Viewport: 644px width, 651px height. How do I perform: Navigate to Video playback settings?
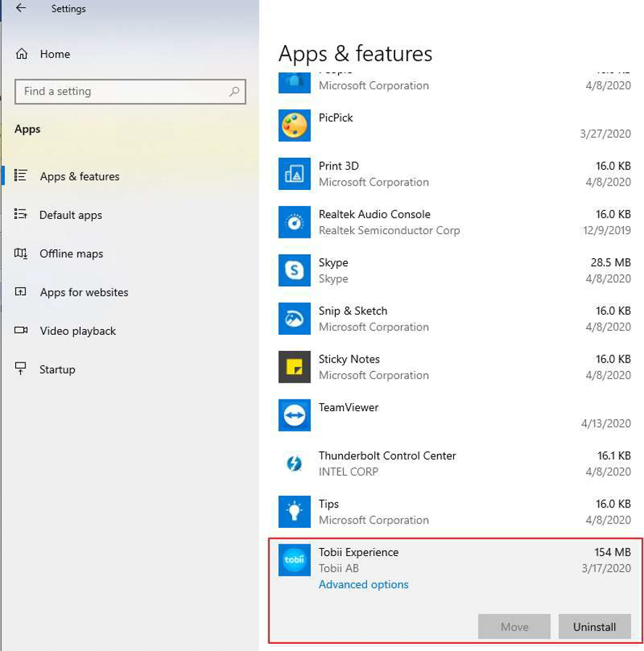(x=78, y=331)
